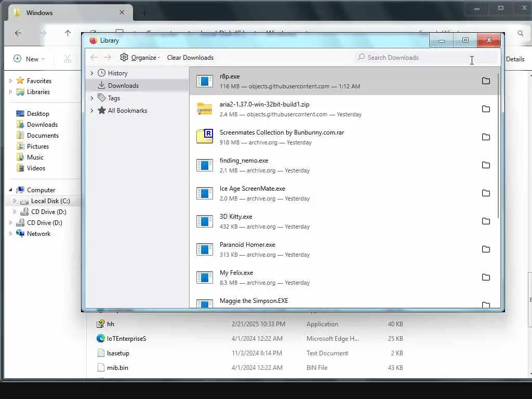Click the Library downloads list scrollbar

pos(498,146)
